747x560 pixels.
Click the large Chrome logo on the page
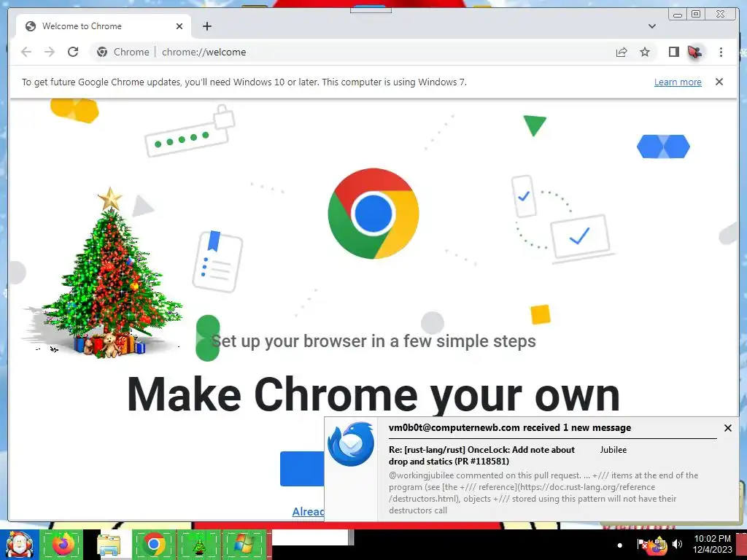tap(373, 214)
